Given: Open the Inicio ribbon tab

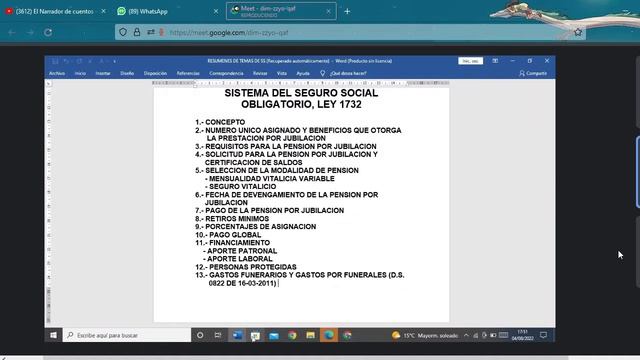Looking at the screenshot, I should pyautogui.click(x=80, y=73).
